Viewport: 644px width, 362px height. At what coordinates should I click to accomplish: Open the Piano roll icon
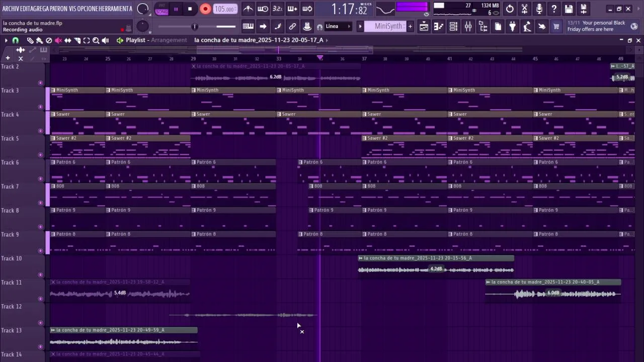pos(439,27)
